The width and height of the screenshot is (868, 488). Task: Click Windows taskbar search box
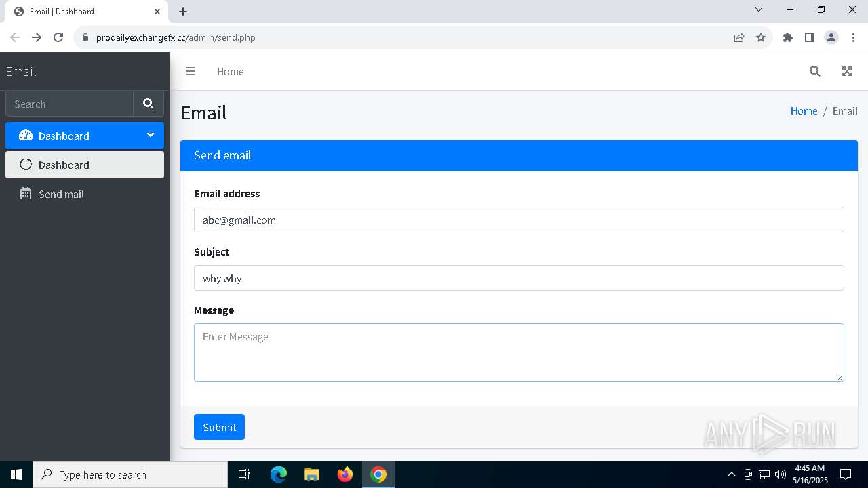click(130, 474)
